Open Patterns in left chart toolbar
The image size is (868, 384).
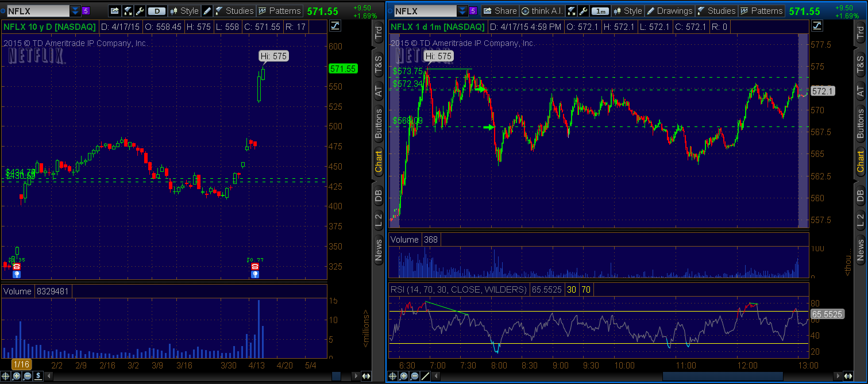click(x=279, y=11)
